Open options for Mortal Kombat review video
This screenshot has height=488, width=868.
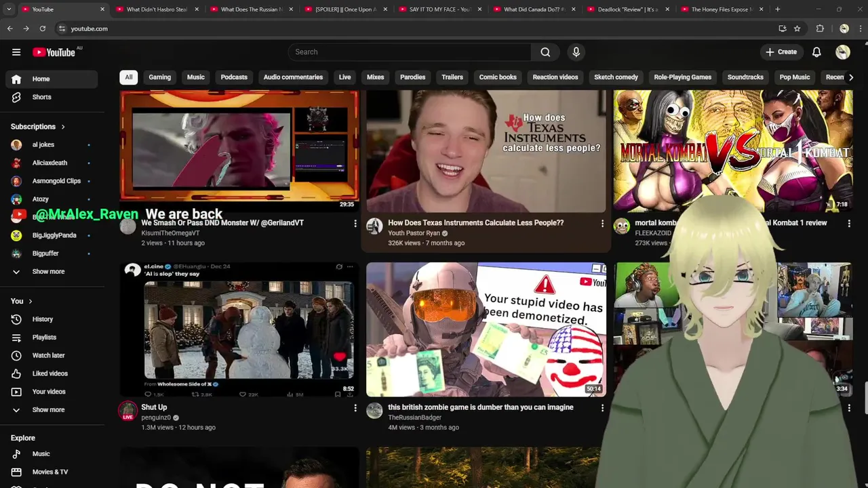(x=849, y=223)
